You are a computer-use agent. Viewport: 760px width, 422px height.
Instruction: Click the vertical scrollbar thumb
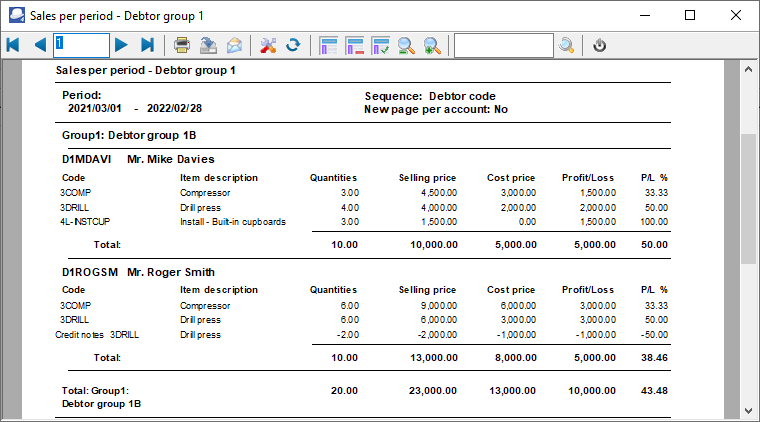tap(749, 197)
